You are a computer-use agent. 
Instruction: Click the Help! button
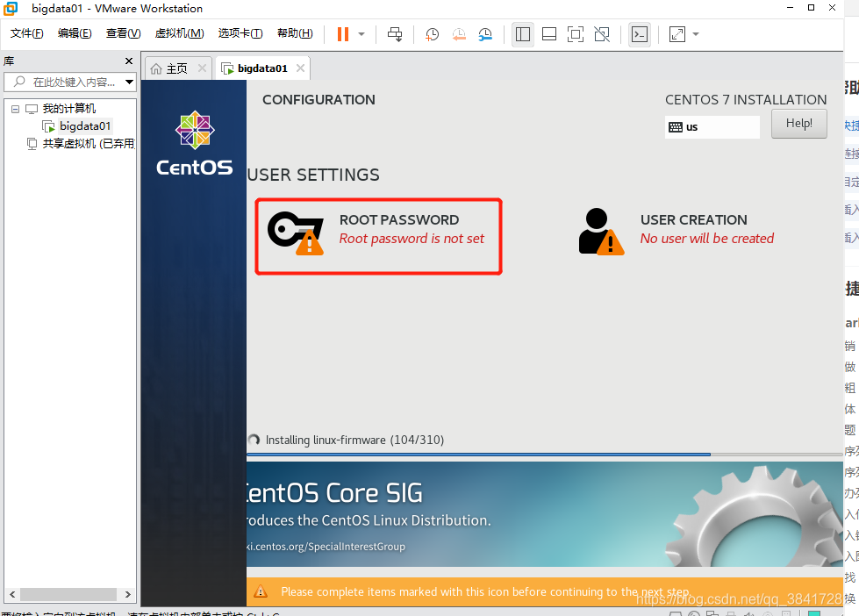(798, 124)
